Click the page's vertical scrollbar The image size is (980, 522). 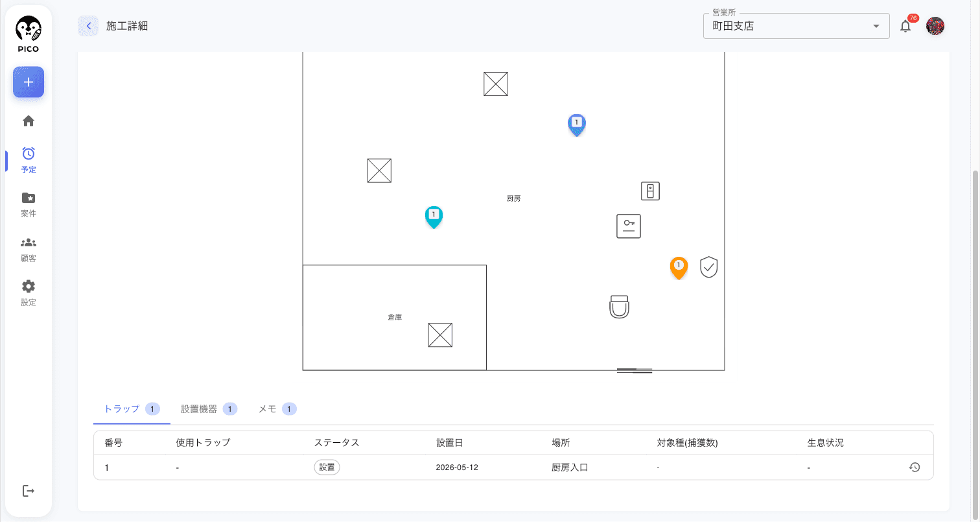975,344
